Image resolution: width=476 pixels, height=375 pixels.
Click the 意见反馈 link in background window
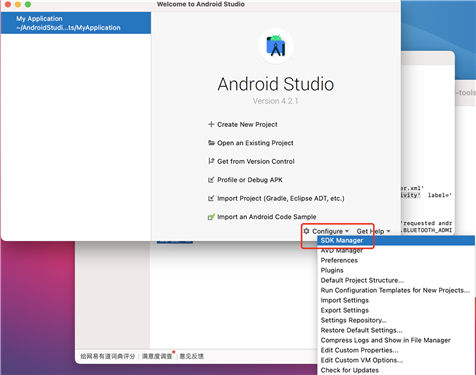(x=191, y=356)
